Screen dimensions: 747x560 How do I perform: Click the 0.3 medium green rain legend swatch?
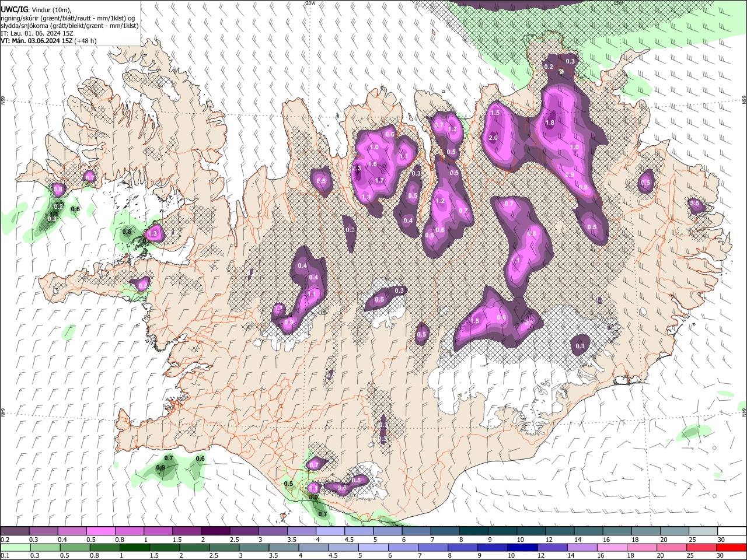pyautogui.click(x=45, y=547)
